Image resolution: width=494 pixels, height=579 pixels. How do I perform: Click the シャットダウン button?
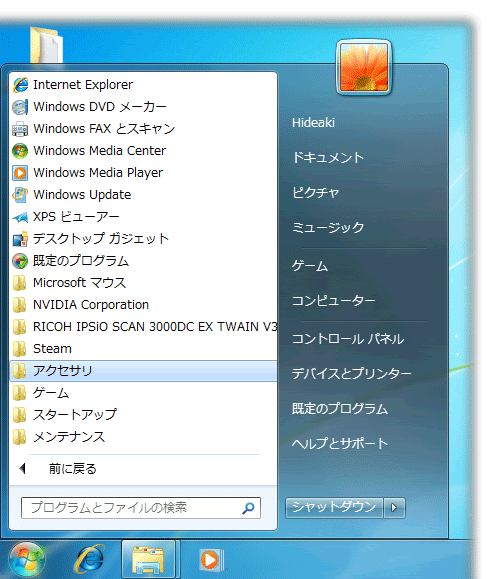point(335,508)
